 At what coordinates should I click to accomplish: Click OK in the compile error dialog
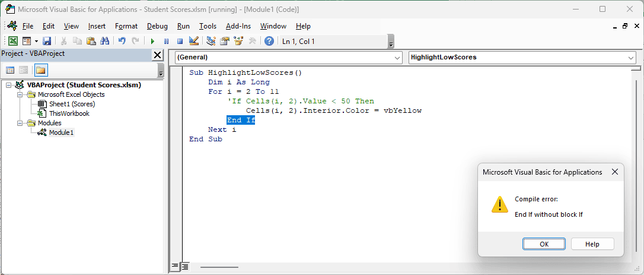[x=544, y=244]
